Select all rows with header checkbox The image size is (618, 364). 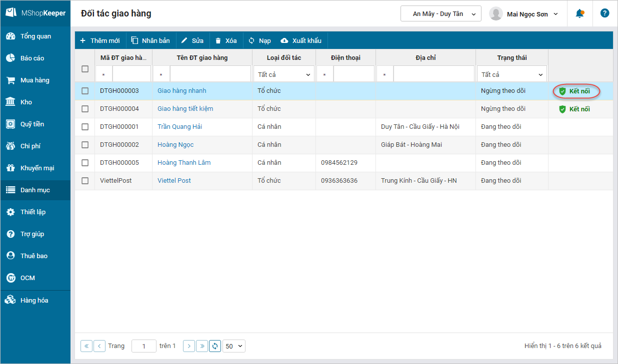pos(85,69)
